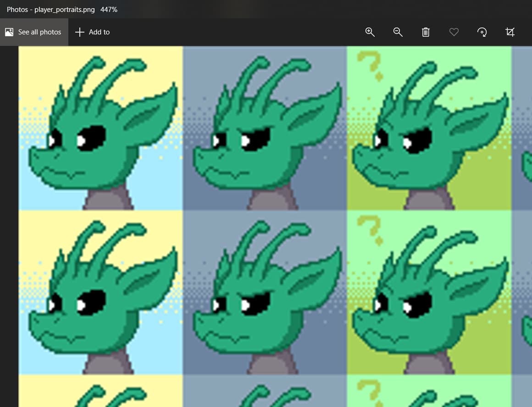
Task: Click the 447% zoom level indicator
Action: (x=109, y=9)
